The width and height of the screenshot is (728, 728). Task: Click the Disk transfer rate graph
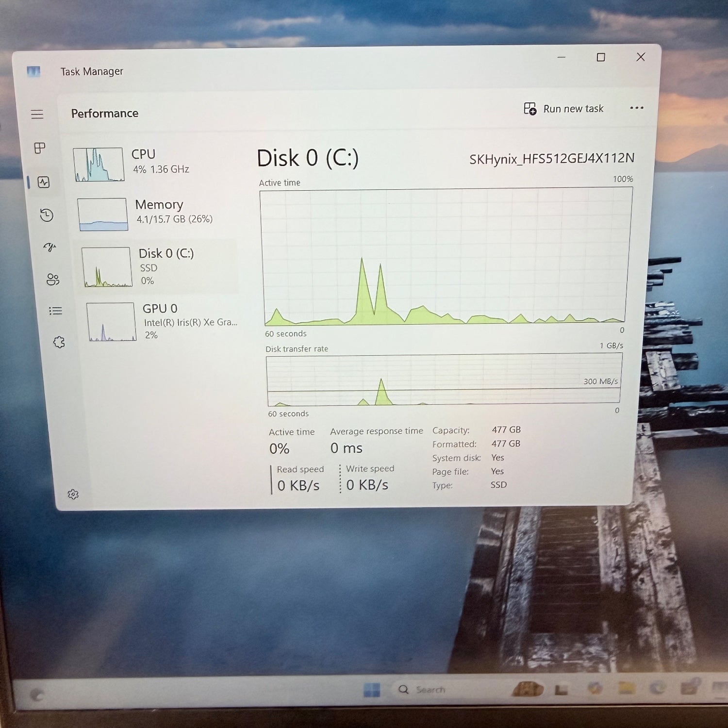[x=444, y=380]
